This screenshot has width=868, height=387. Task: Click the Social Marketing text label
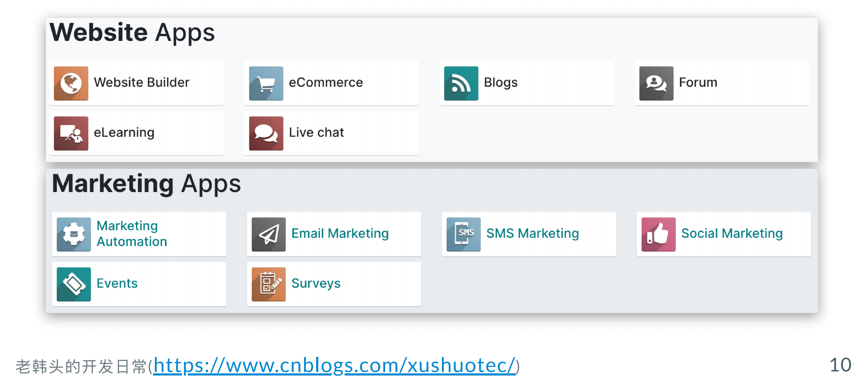pyautogui.click(x=732, y=233)
